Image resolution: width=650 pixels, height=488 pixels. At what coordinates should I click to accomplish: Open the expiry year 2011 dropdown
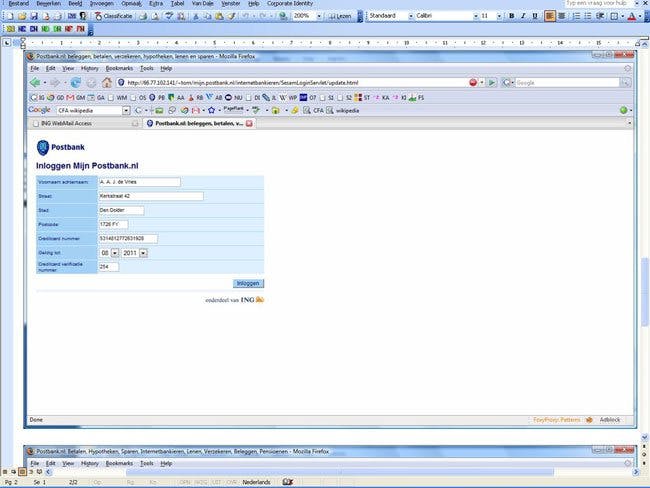[143, 253]
